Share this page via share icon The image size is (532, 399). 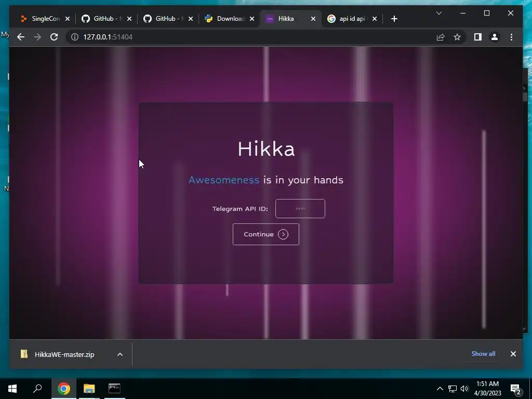coord(441,37)
